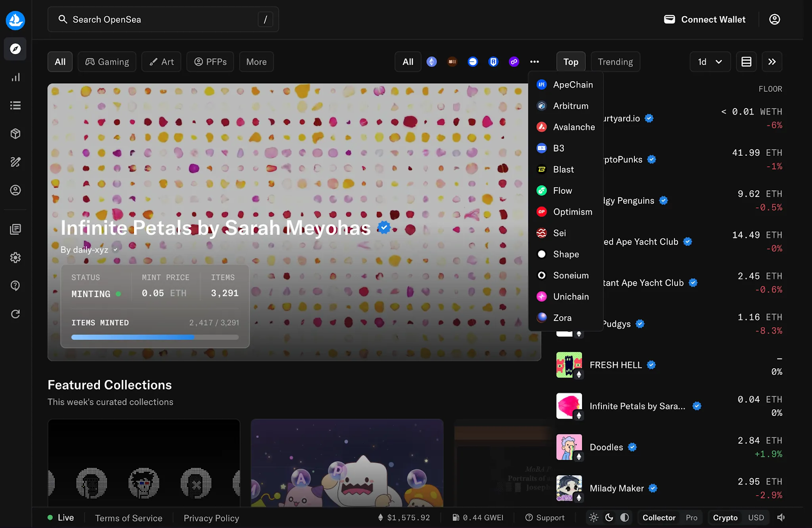Select the PFPs category filter
The width and height of the screenshot is (812, 528).
[210, 62]
